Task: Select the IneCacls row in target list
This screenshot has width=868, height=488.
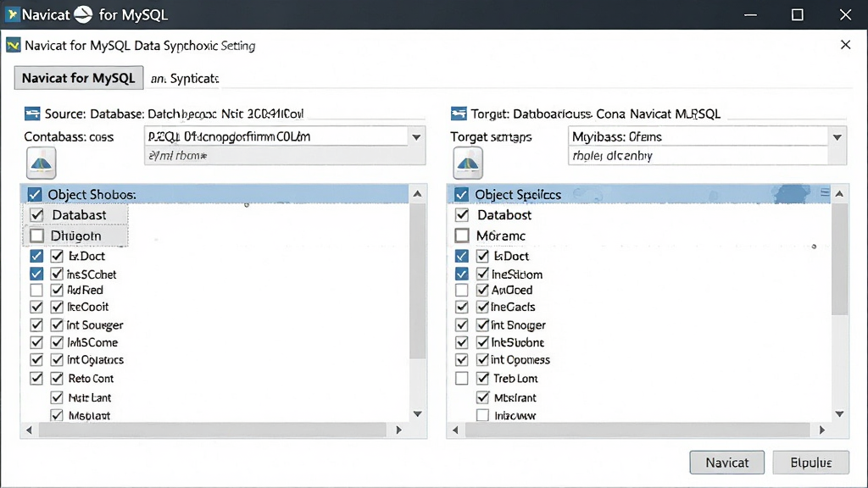Action: 513,307
